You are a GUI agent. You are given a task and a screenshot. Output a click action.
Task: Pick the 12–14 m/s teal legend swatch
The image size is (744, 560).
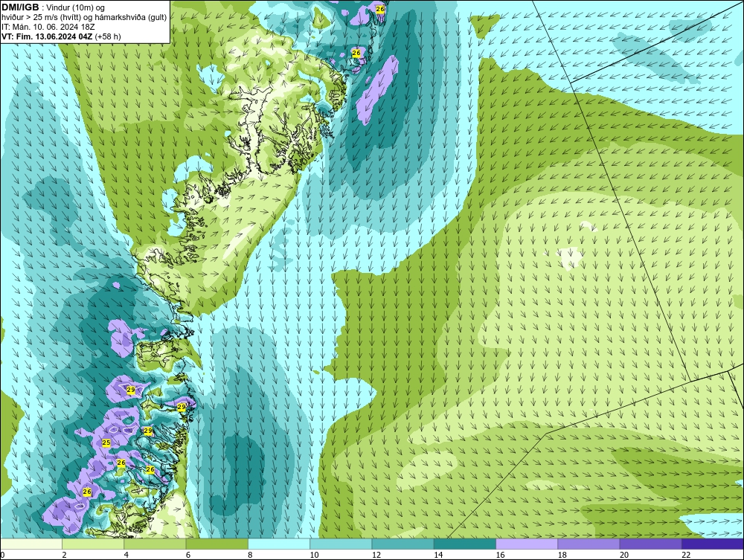[403, 544]
